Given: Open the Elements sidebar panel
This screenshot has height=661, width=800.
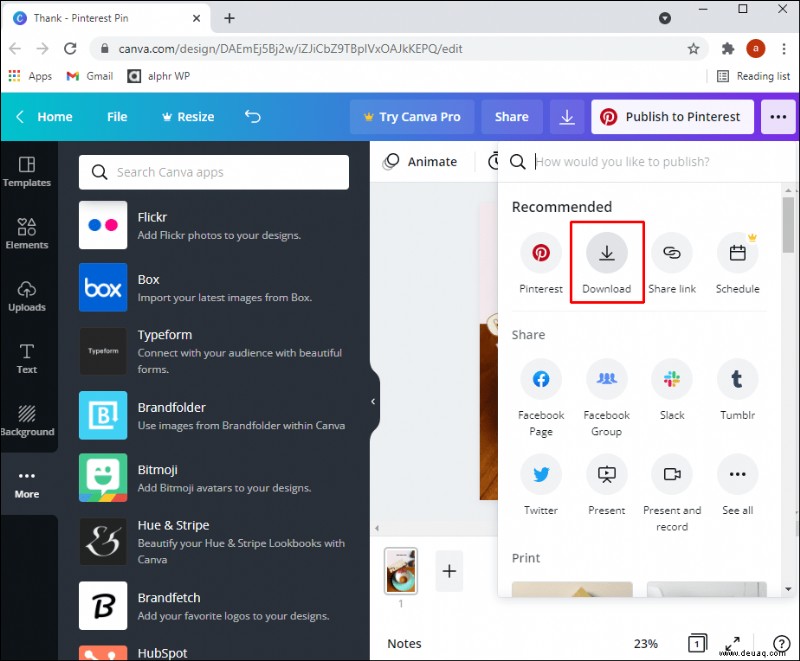Looking at the screenshot, I should (27, 234).
